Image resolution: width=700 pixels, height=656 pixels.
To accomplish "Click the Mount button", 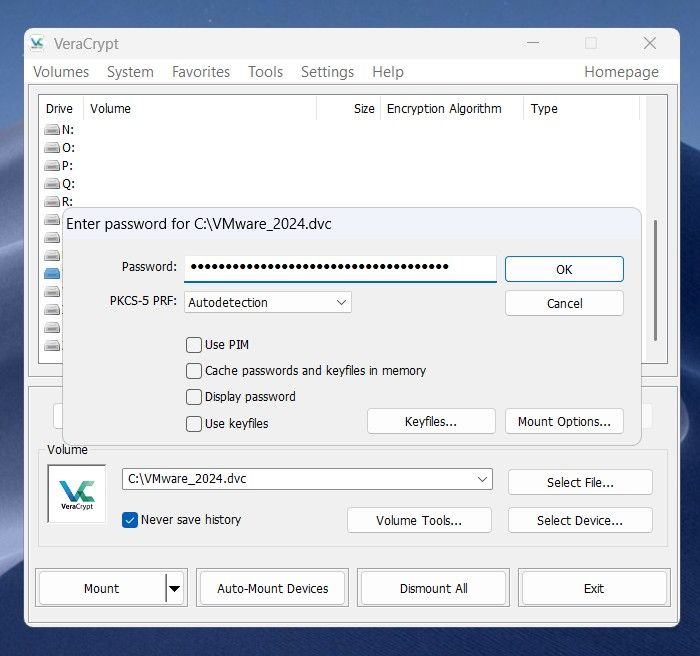I will [102, 589].
